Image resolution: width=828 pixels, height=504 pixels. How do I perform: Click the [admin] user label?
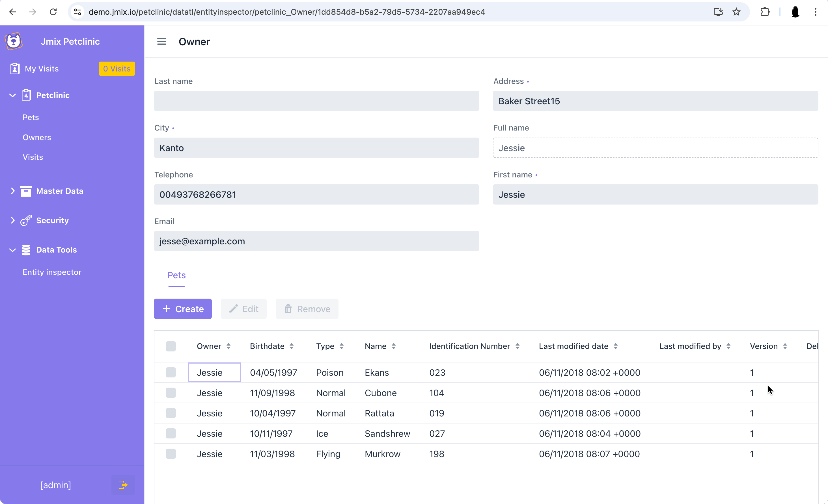point(55,485)
